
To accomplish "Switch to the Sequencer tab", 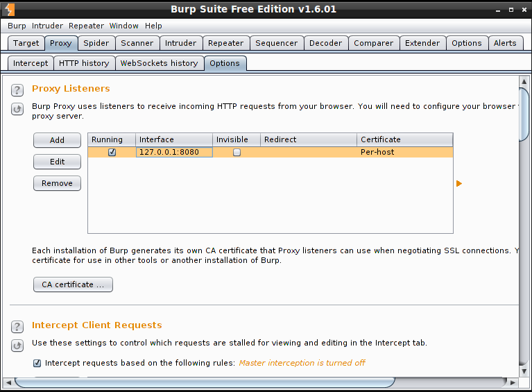I will [277, 43].
